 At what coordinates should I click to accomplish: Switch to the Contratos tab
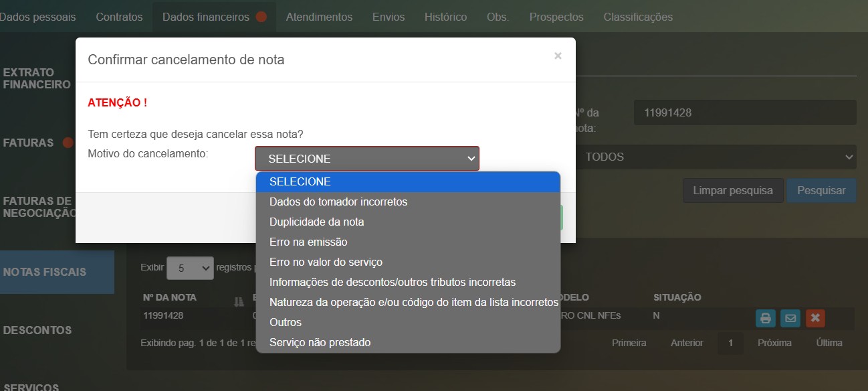[119, 17]
